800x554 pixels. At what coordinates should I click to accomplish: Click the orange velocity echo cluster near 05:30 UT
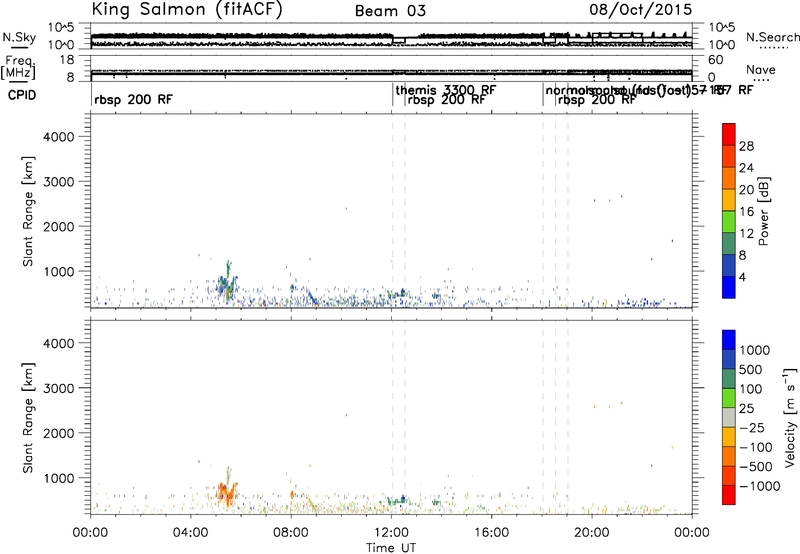227,492
